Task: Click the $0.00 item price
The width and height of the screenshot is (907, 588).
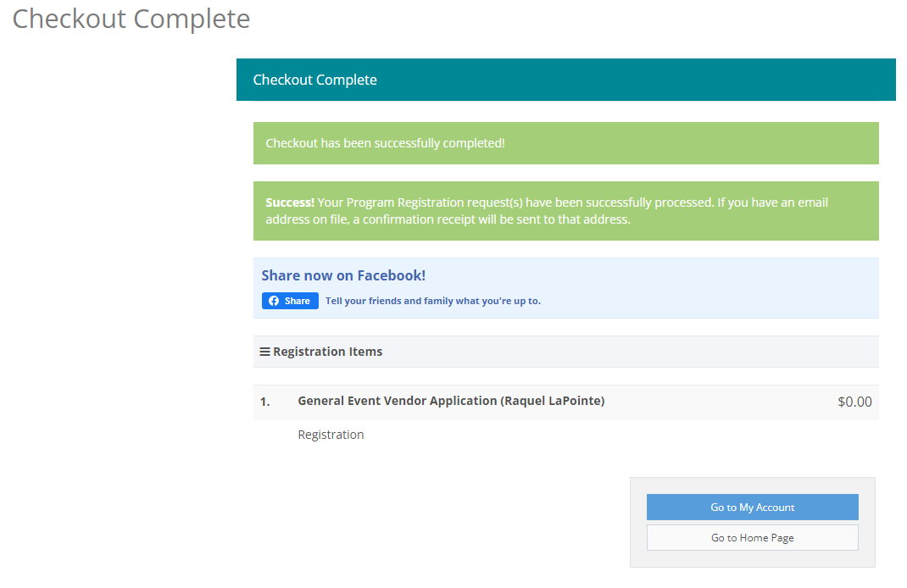Action: [854, 402]
